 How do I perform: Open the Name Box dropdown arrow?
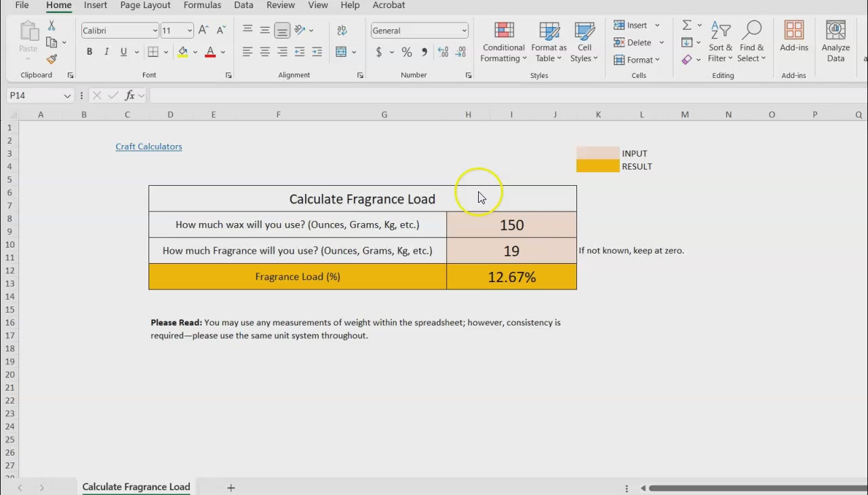click(x=67, y=96)
